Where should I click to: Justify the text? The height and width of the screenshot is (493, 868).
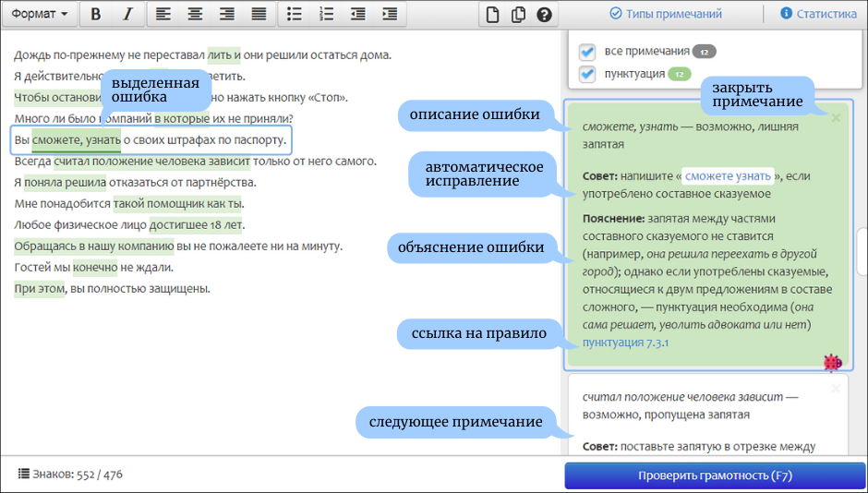(259, 15)
